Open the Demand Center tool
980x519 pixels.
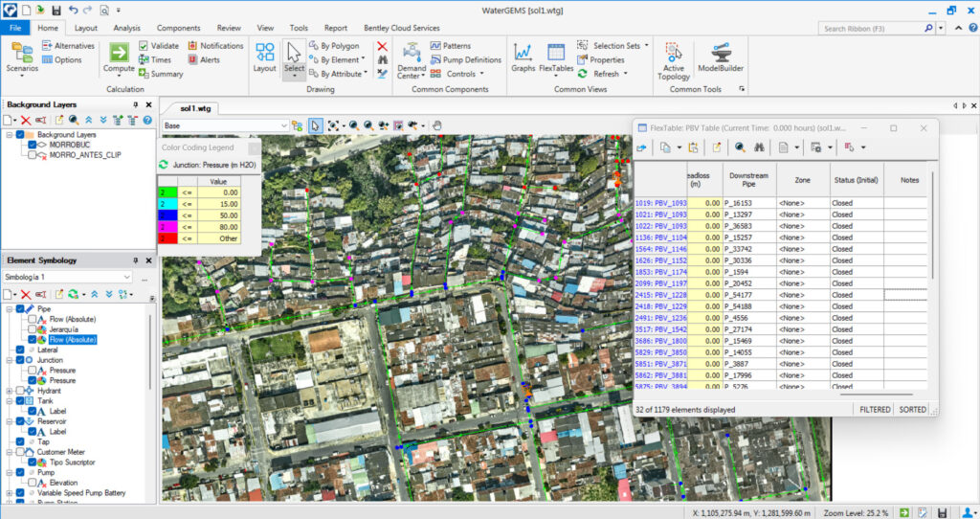412,59
